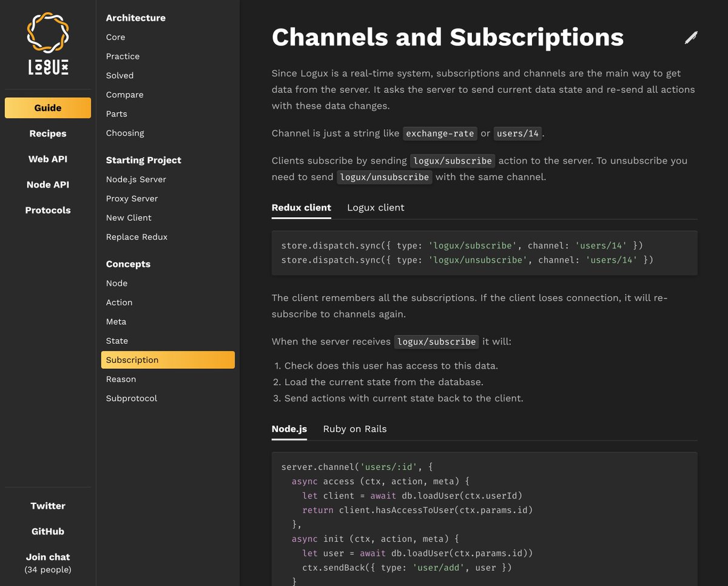Click the edit pencil icon
Viewport: 728px width, 586px height.
[x=691, y=38]
